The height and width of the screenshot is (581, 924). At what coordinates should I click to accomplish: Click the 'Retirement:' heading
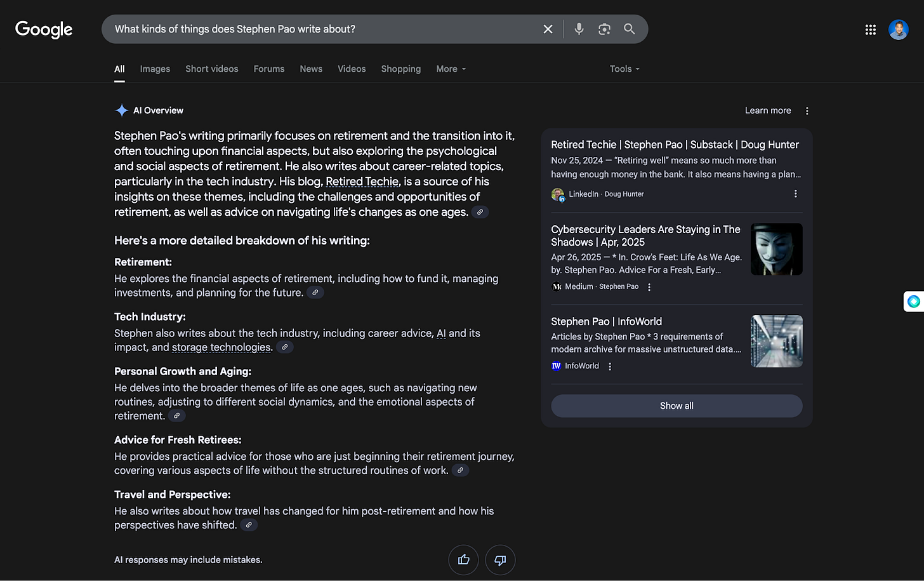[x=143, y=262]
